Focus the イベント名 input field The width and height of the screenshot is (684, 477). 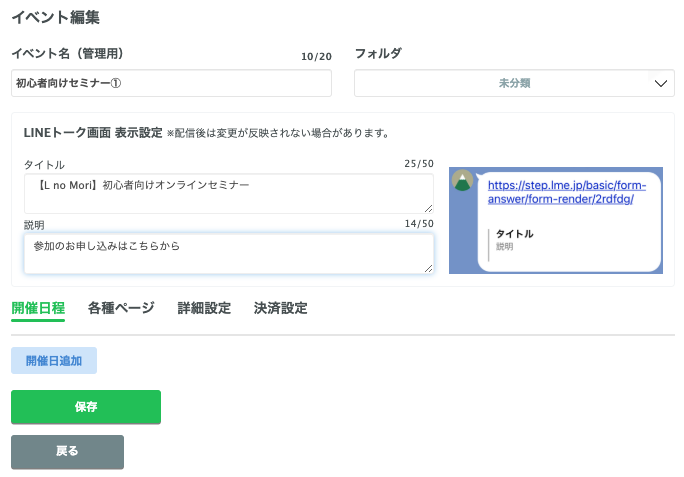[171, 83]
